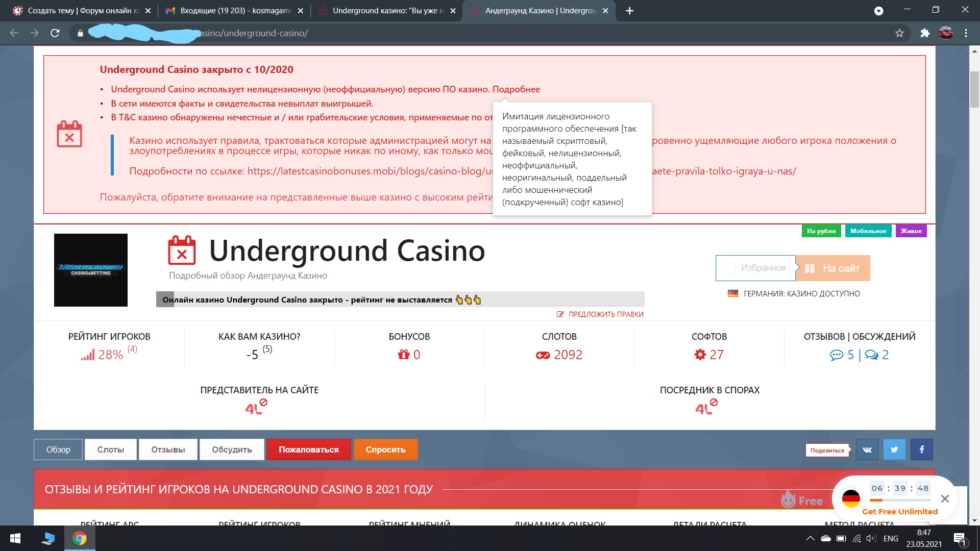Share the page on Twitter
Screen dimensions: 980x551
pos(894,449)
